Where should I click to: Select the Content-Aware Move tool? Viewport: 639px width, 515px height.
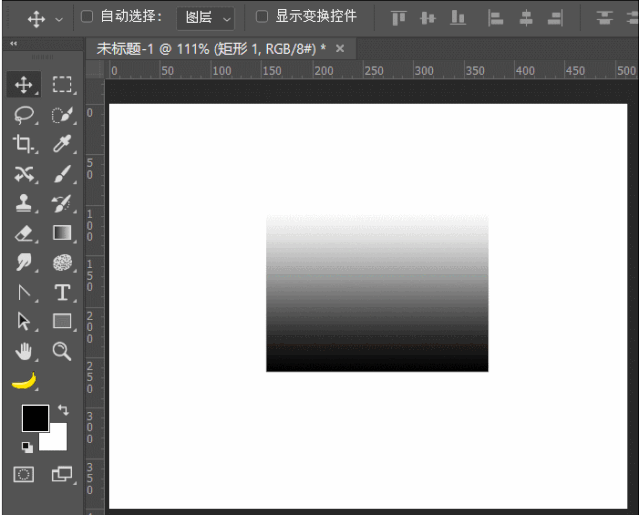pyautogui.click(x=24, y=174)
